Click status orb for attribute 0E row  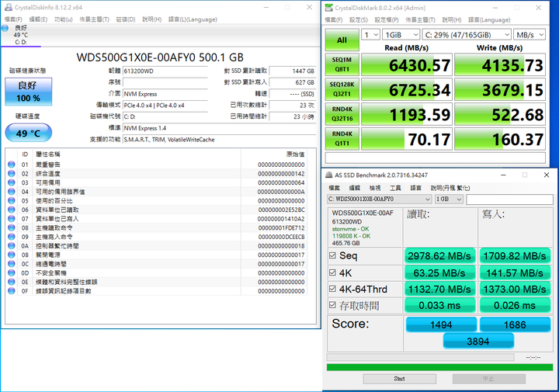[12, 282]
